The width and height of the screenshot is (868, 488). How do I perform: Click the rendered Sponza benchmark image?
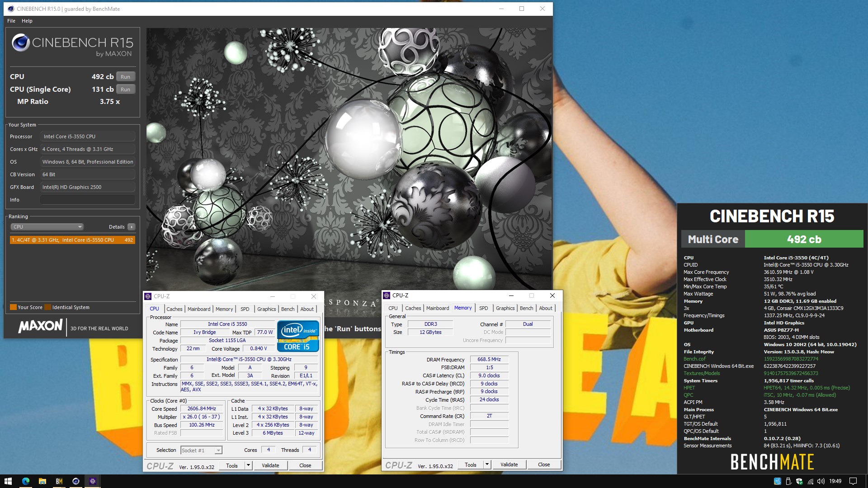tap(349, 158)
